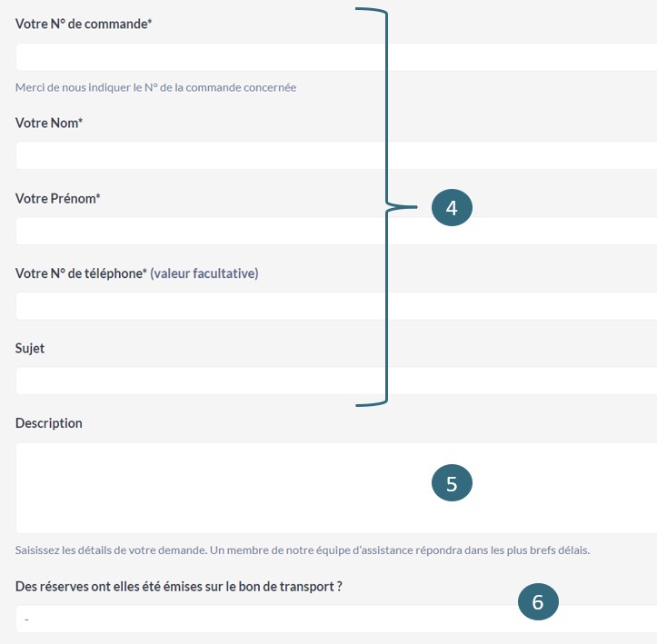Click the numbered badge 5 annotation

(452, 483)
